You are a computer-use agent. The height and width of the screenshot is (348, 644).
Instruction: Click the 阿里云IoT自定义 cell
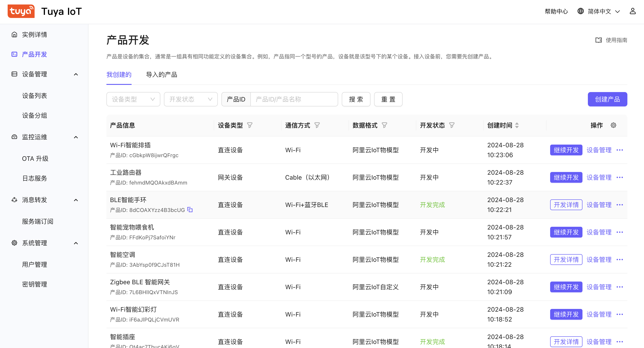click(x=375, y=287)
